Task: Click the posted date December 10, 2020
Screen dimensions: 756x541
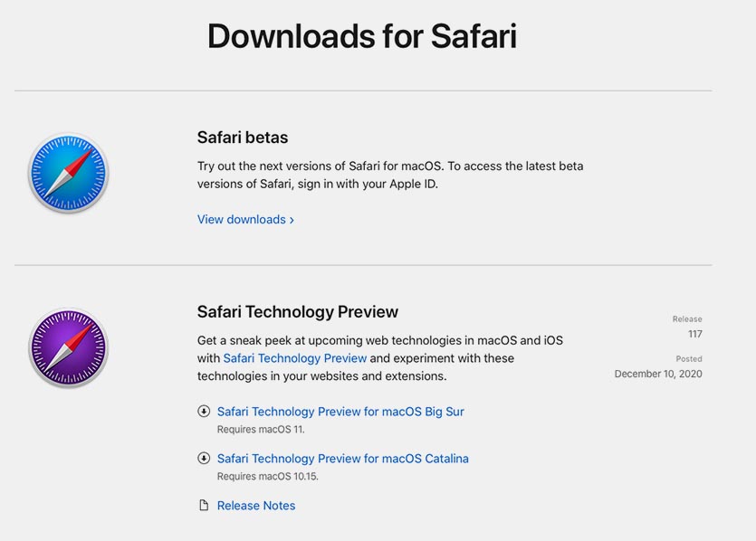Action: click(657, 374)
